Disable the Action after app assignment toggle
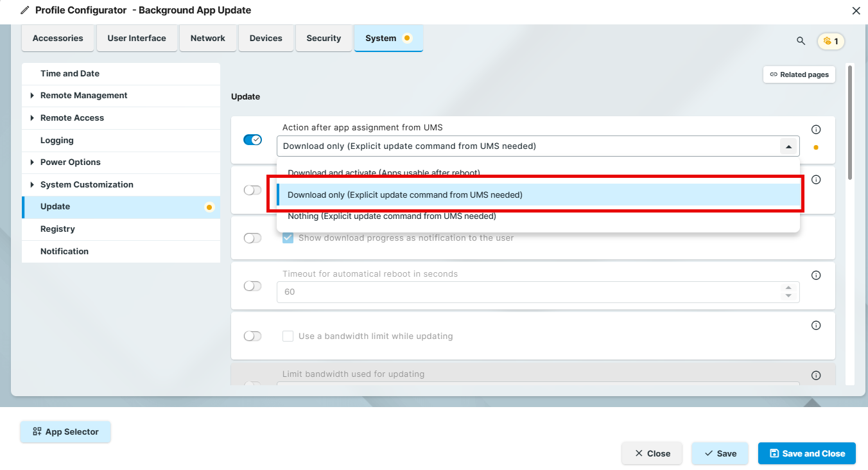 click(x=252, y=140)
